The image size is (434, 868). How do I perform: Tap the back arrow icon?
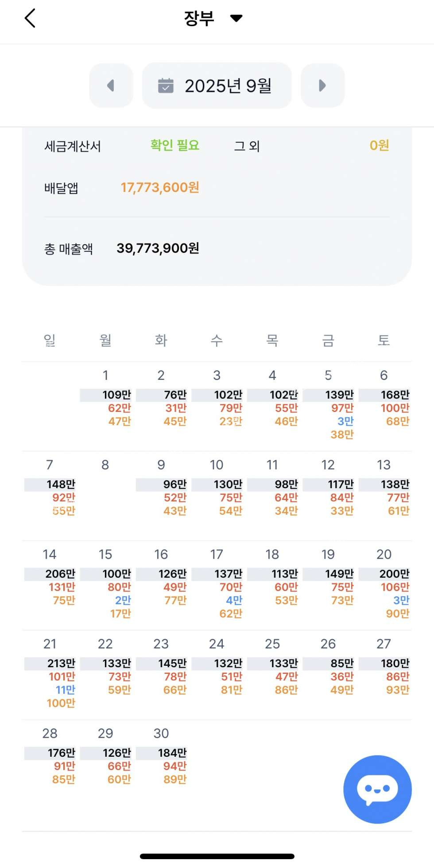pos(30,19)
